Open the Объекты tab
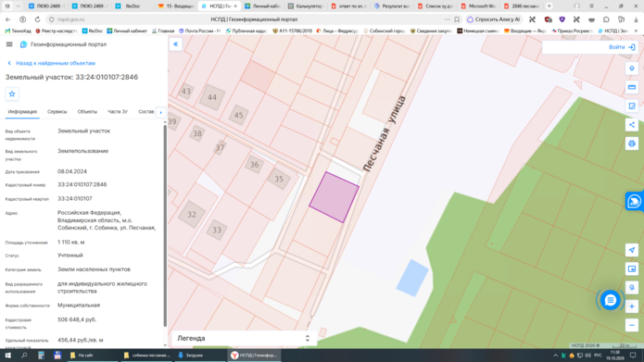Image resolution: width=644 pixels, height=362 pixels. [87, 112]
